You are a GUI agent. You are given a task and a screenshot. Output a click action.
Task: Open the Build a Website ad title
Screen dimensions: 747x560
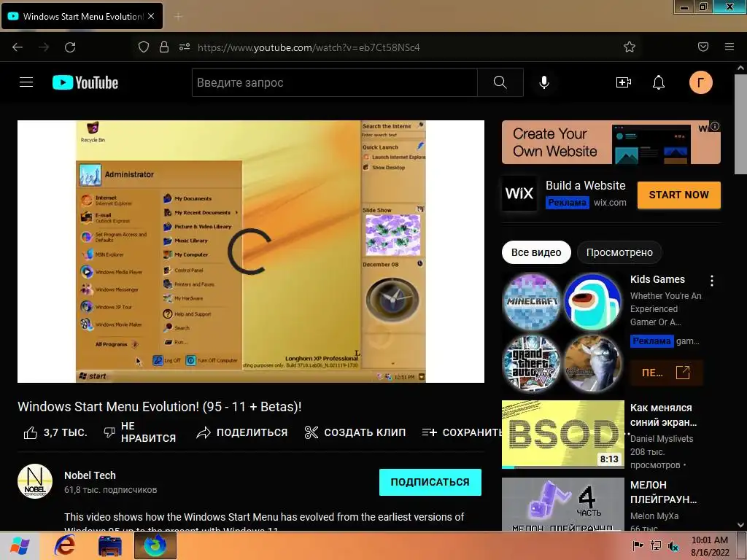(586, 185)
